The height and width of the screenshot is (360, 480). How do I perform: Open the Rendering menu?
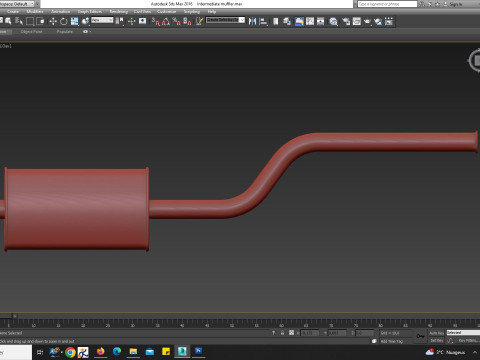(x=119, y=12)
